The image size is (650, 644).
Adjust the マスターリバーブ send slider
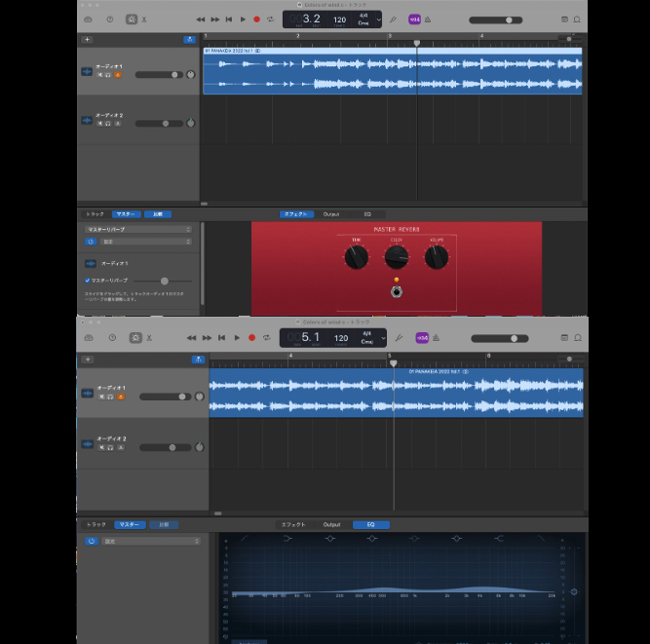163,281
